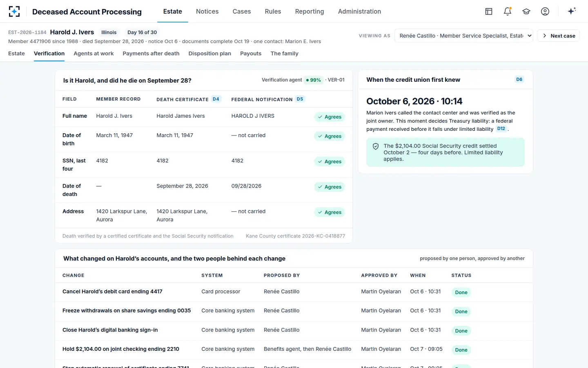Viewport: 588px width, 368px height.
Task: Open the Disposition plan tab
Action: (210, 54)
